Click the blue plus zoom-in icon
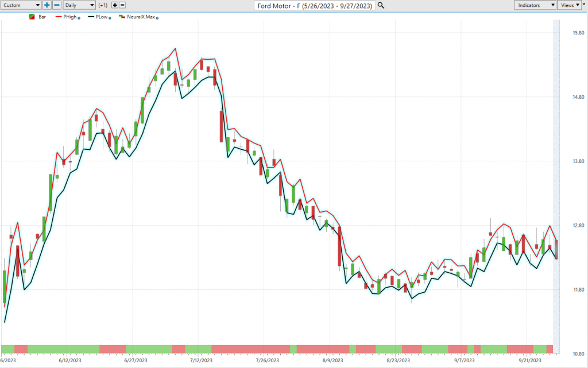The height and width of the screenshot is (368, 588). point(47,5)
